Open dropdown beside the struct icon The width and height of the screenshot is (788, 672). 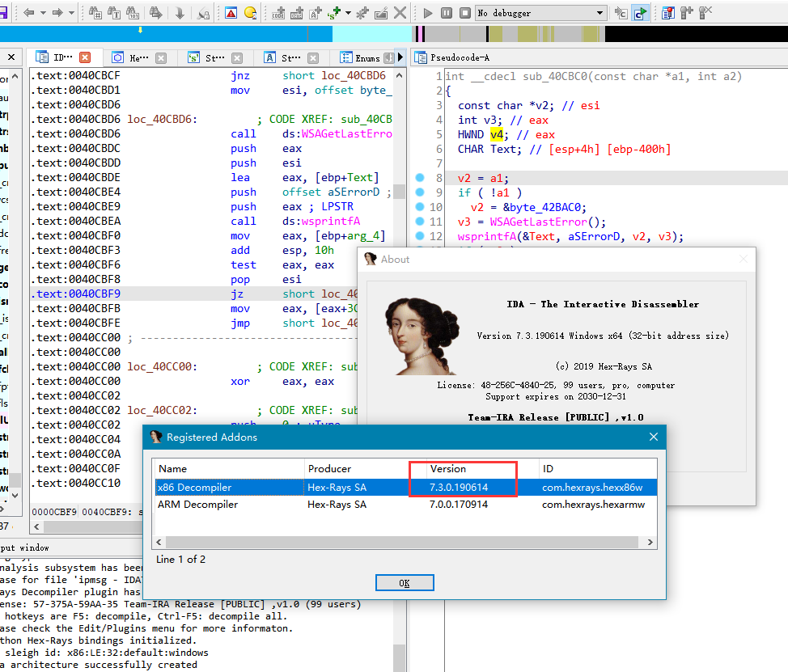pyautogui.click(x=348, y=13)
